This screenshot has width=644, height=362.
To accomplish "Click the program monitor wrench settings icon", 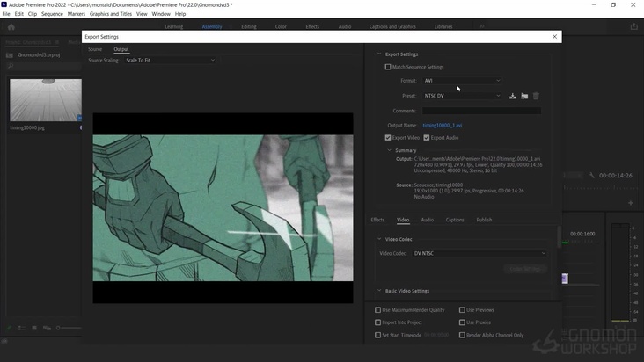I will point(591,176).
